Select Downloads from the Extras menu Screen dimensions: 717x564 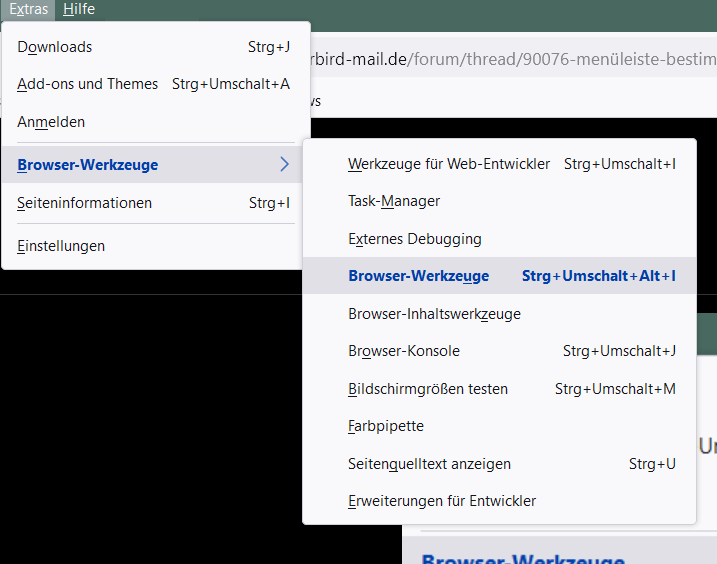click(x=55, y=47)
